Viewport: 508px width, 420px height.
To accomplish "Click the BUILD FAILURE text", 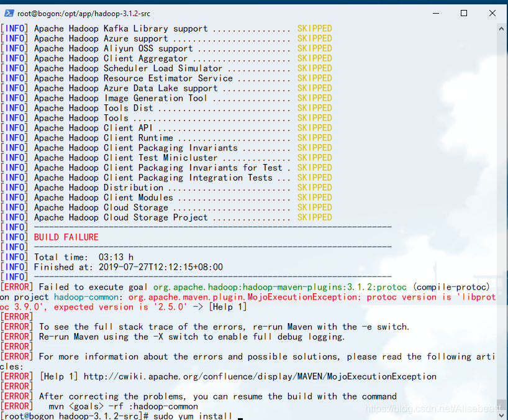I will click(x=66, y=237).
